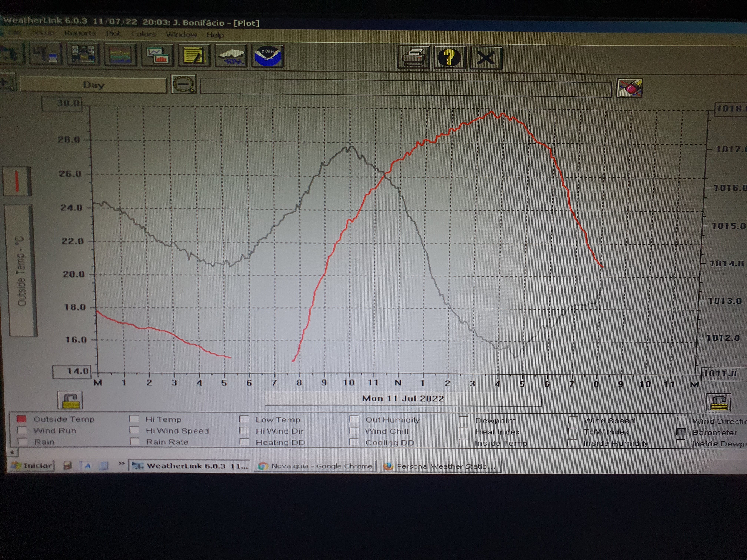The width and height of the screenshot is (747, 560).
Task: Toggle the right axis padlock icon
Action: pyautogui.click(x=719, y=402)
